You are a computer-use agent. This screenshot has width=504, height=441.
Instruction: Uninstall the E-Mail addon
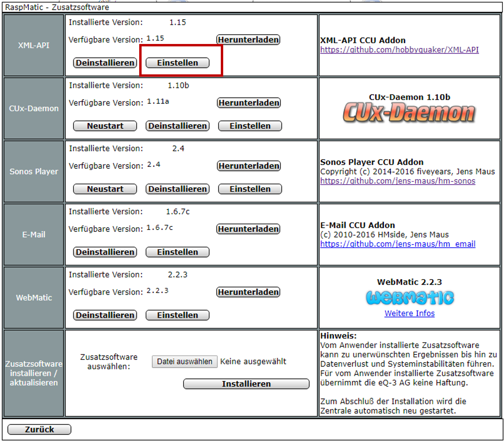coord(105,252)
